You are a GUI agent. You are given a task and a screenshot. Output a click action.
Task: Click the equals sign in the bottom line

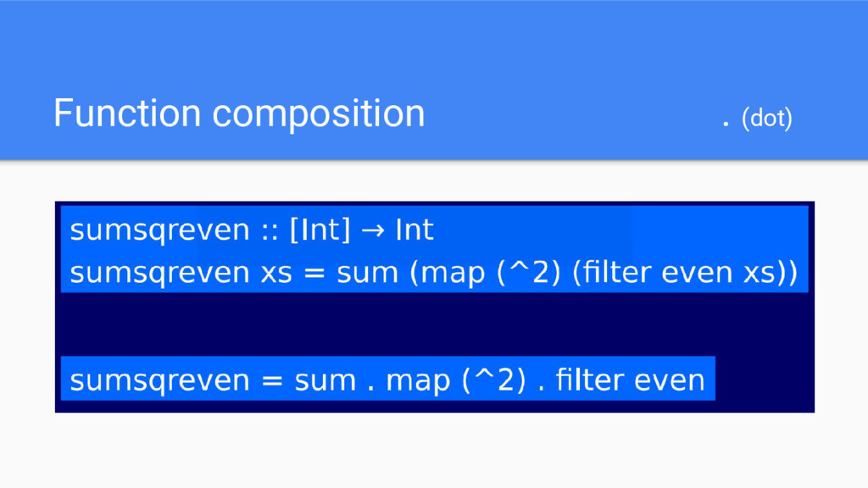[x=271, y=382]
